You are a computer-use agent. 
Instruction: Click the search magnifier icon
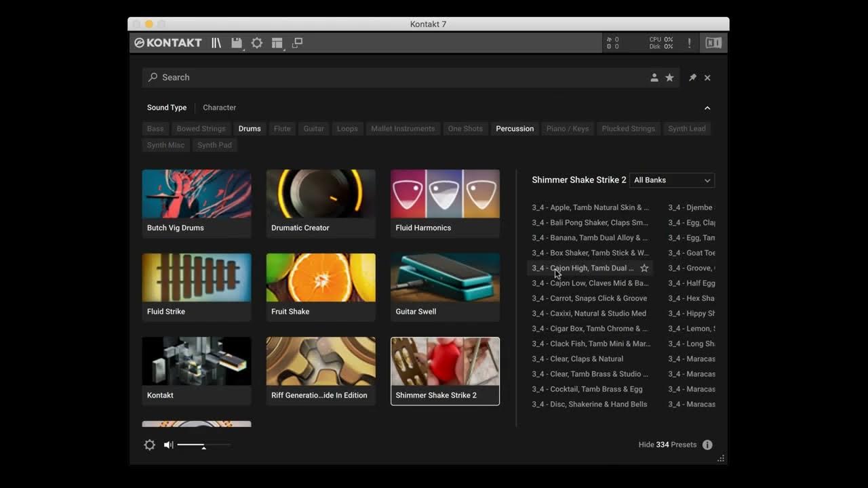[x=153, y=77]
